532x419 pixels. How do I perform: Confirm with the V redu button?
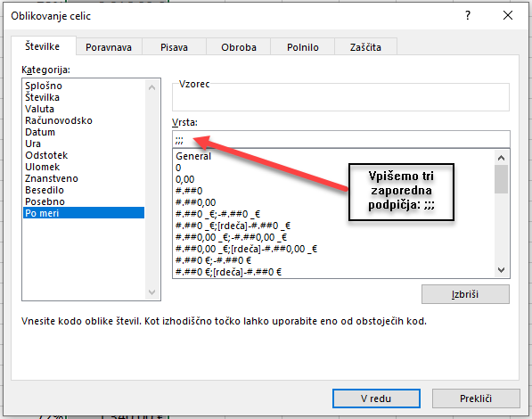pos(376,398)
